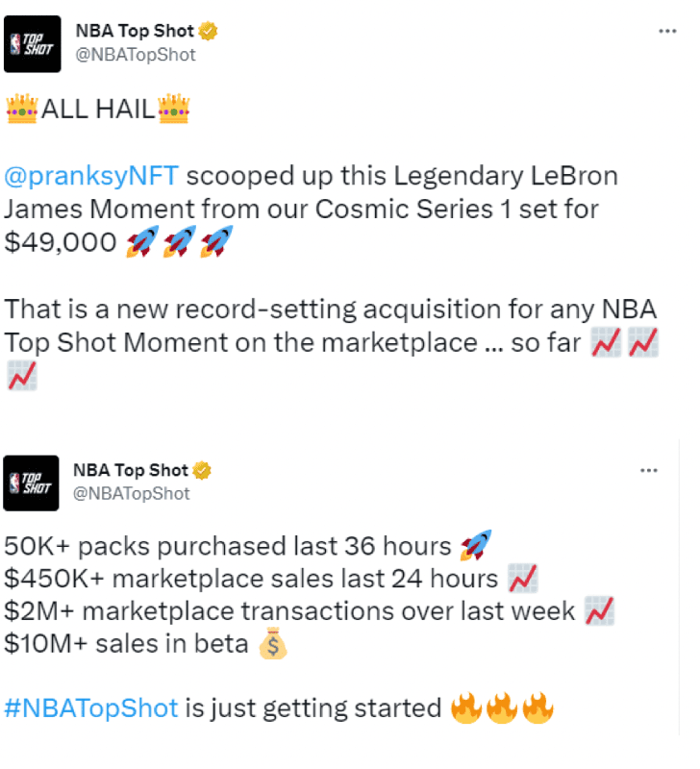
Task: Click the verified badge on the second tweet
Action: 202,470
